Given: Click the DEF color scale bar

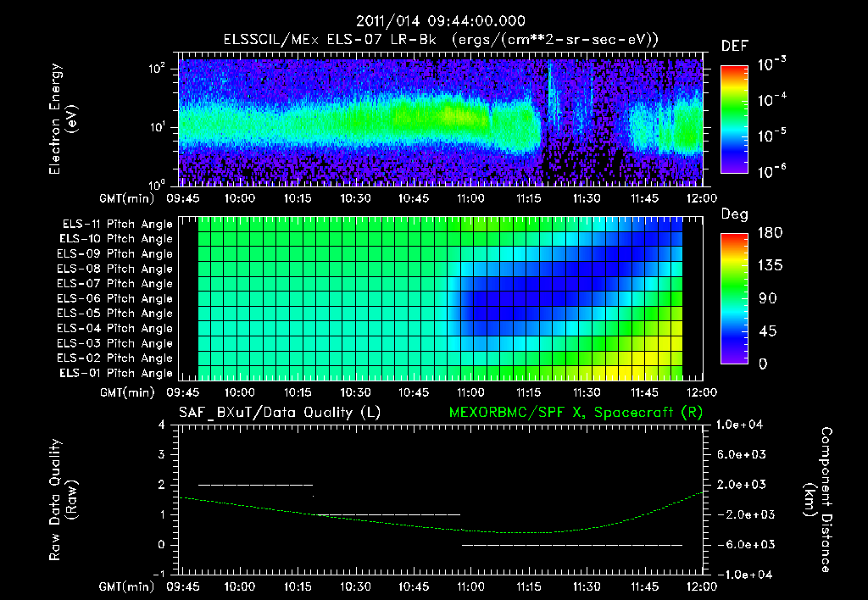Looking at the screenshot, I should 734,119.
